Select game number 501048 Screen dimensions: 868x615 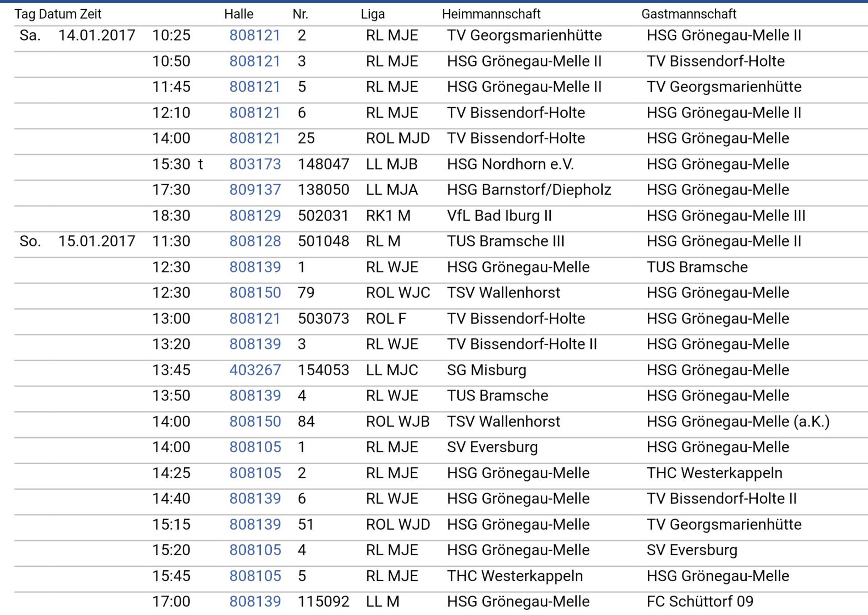coord(323,241)
